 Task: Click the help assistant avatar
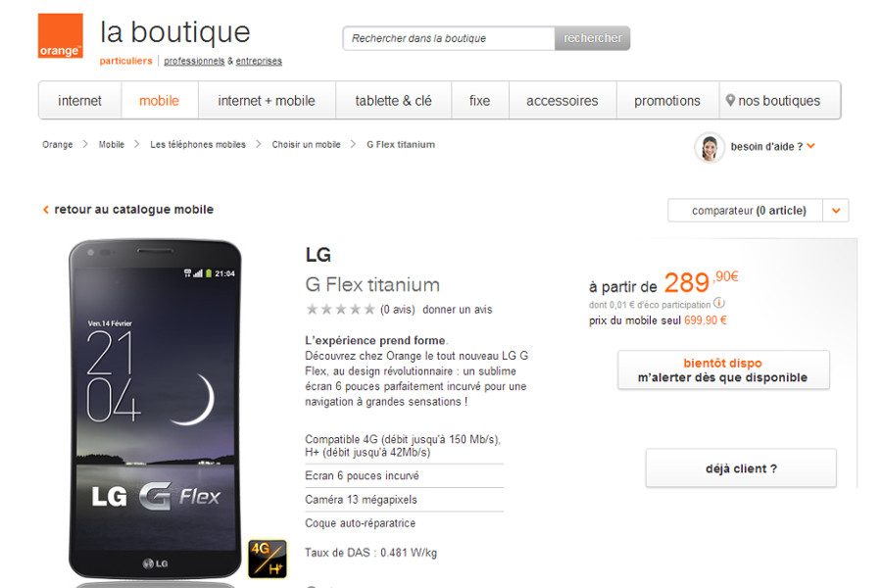pyautogui.click(x=709, y=147)
